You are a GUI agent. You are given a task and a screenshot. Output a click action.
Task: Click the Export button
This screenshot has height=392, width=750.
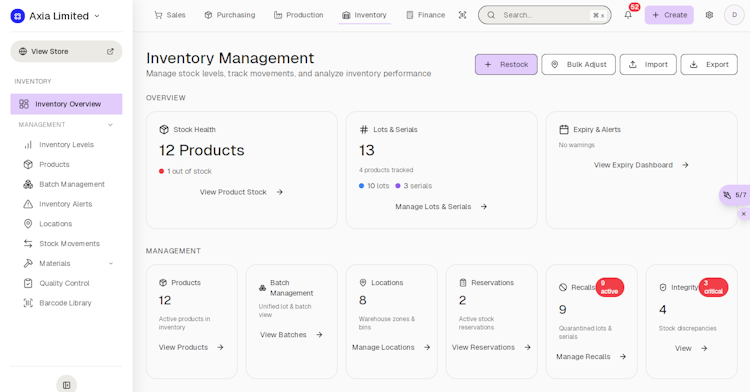coord(709,65)
